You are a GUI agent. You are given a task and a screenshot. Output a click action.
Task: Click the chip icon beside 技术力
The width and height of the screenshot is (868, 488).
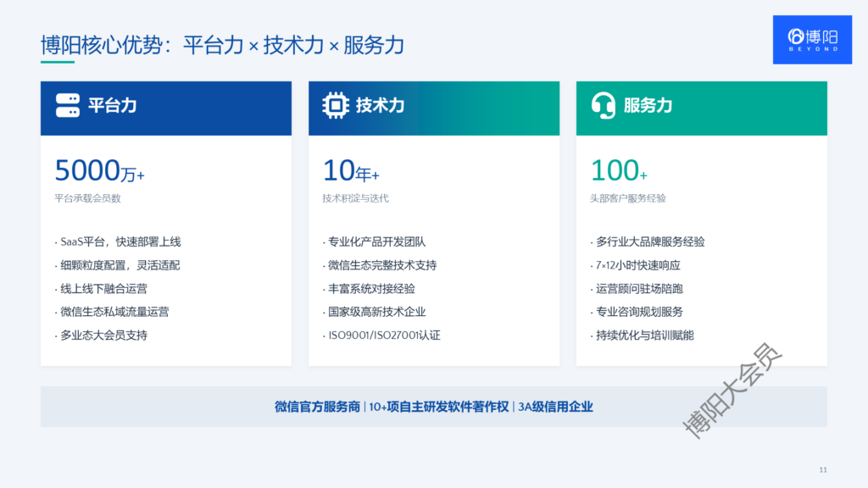click(x=336, y=105)
